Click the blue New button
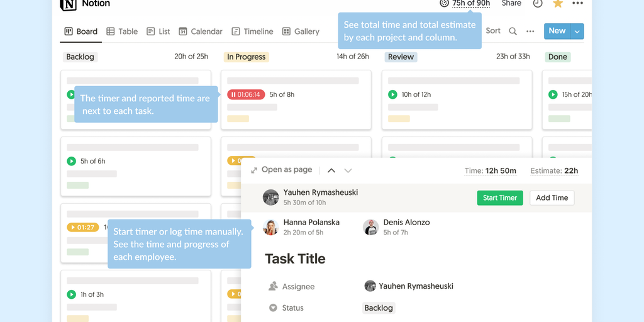This screenshot has width=644, height=322. pyautogui.click(x=557, y=31)
